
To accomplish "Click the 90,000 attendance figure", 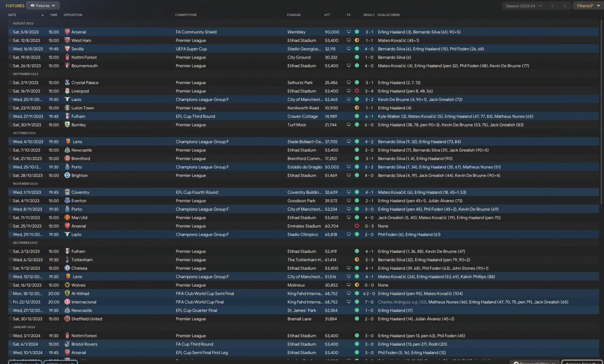I will [x=332, y=32].
